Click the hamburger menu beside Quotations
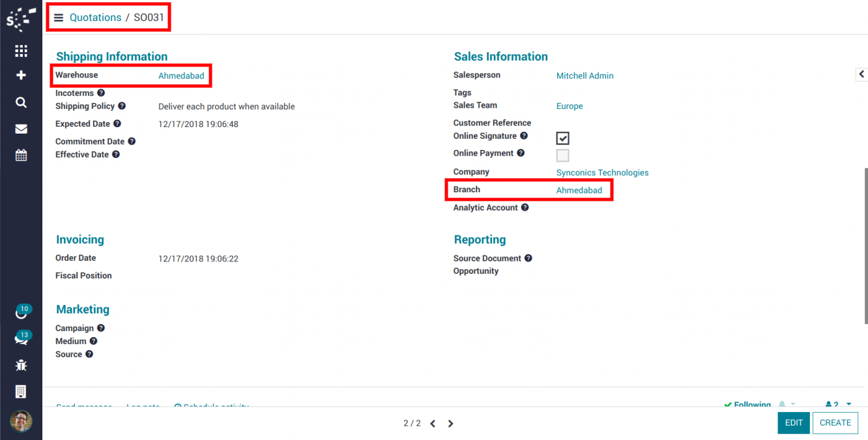Image resolution: width=868 pixels, height=440 pixels. pos(59,18)
